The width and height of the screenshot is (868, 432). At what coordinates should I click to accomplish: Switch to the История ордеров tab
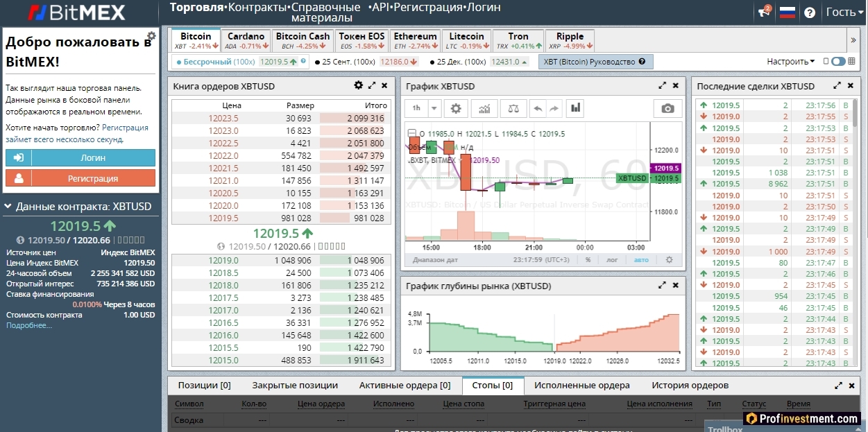click(690, 386)
